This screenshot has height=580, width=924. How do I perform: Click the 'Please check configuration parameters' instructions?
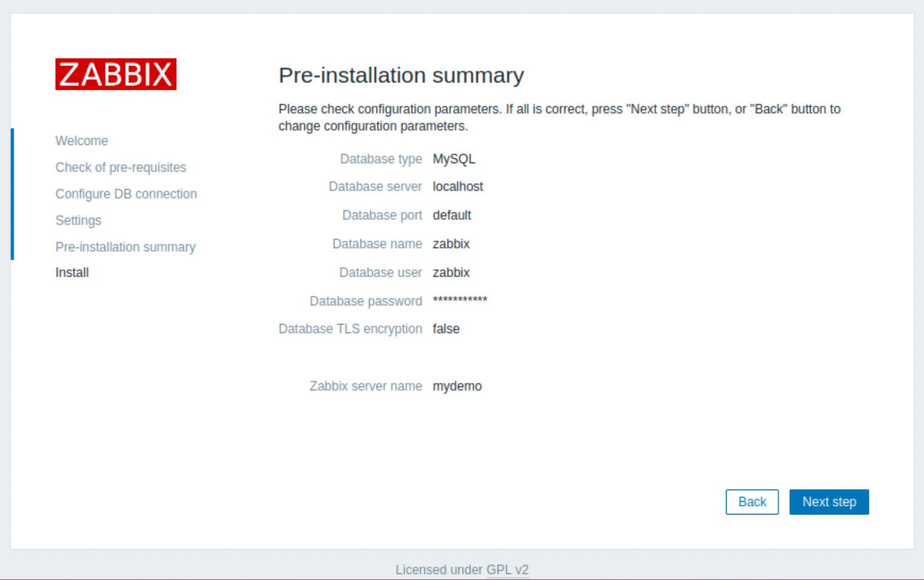[559, 117]
